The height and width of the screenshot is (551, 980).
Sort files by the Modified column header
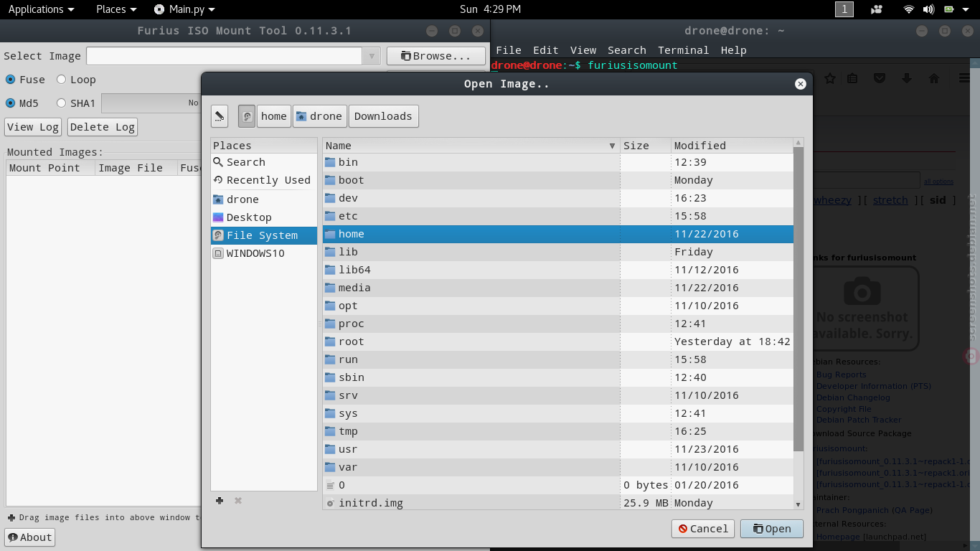tap(732, 146)
